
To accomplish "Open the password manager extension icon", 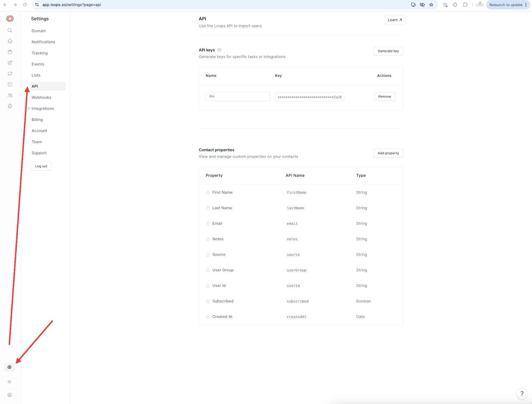I will pyautogui.click(x=445, y=5).
